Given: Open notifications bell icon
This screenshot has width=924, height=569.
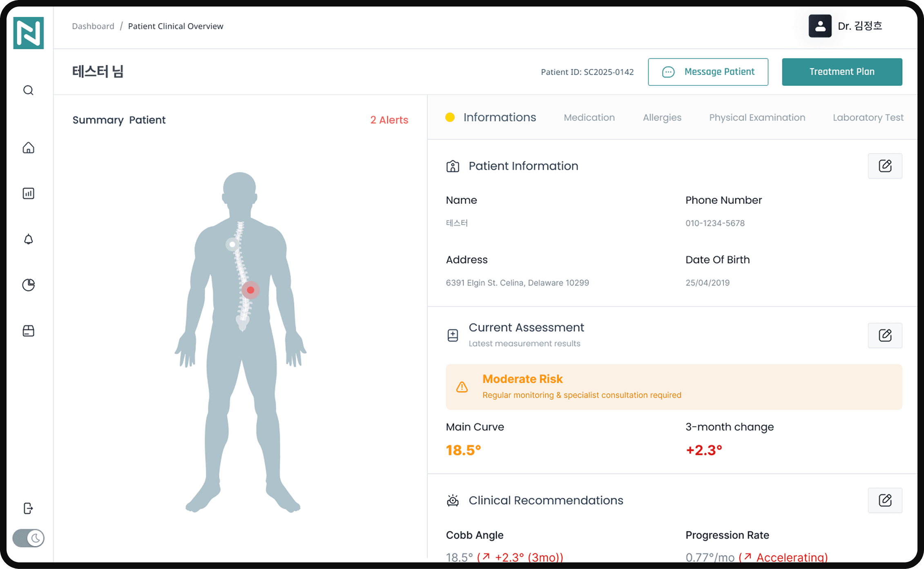Looking at the screenshot, I should tap(28, 239).
